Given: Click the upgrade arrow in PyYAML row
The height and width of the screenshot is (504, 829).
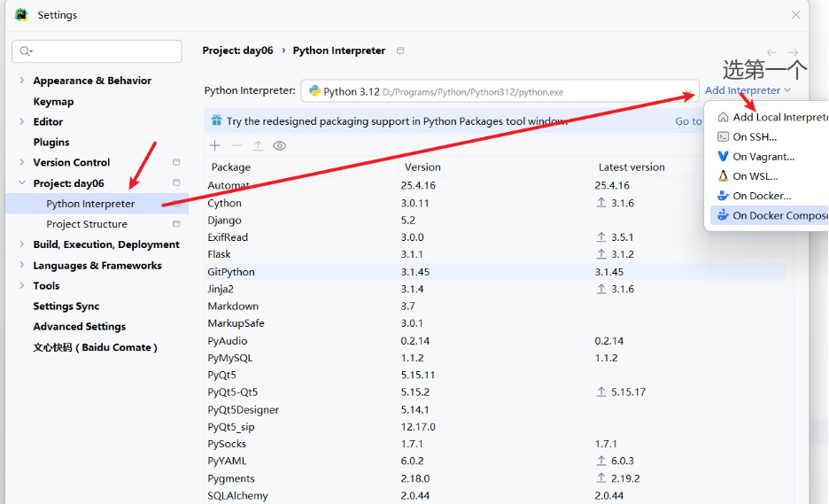Looking at the screenshot, I should point(601,461).
